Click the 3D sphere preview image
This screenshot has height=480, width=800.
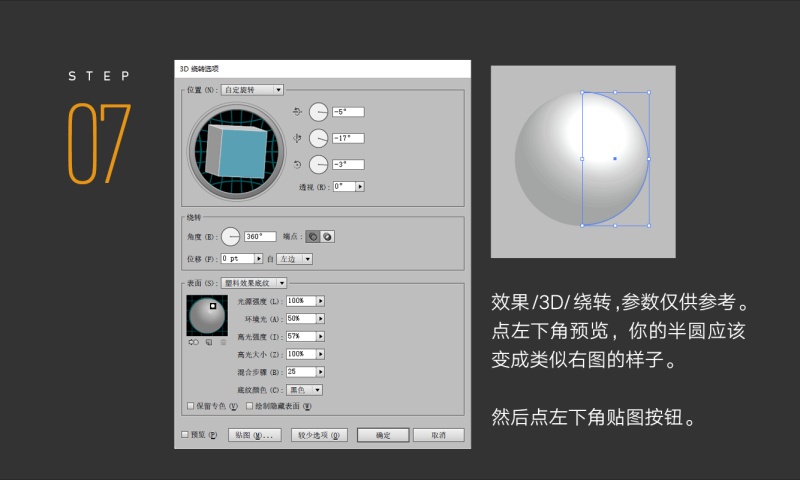coord(583,161)
